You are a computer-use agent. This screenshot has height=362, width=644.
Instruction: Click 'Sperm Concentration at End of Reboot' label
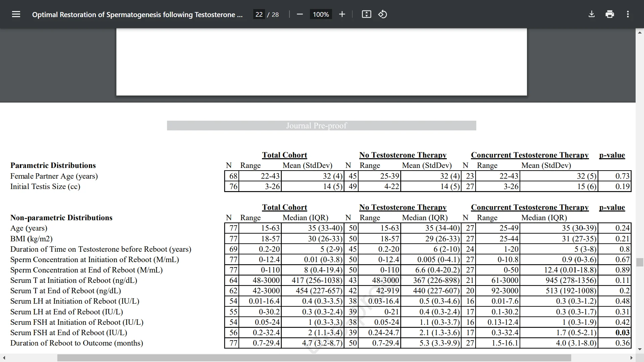tap(87, 270)
